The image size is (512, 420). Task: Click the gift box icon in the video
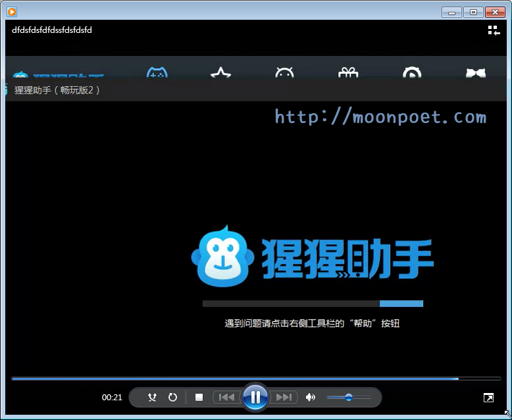point(348,74)
